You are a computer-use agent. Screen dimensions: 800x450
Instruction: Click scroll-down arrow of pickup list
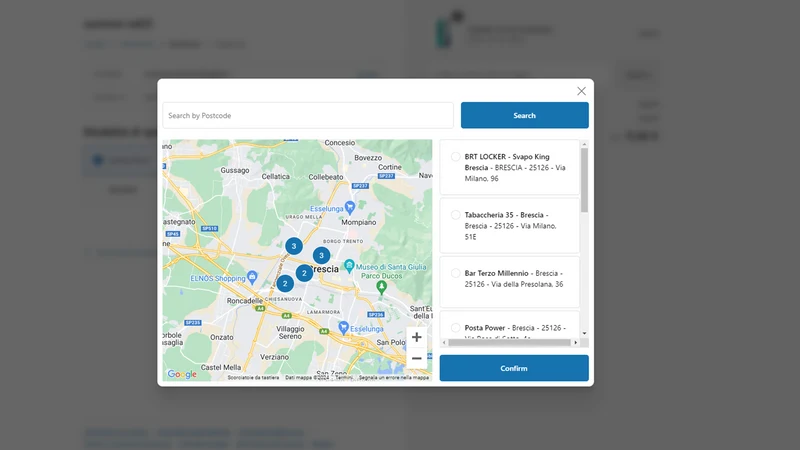coord(584,334)
